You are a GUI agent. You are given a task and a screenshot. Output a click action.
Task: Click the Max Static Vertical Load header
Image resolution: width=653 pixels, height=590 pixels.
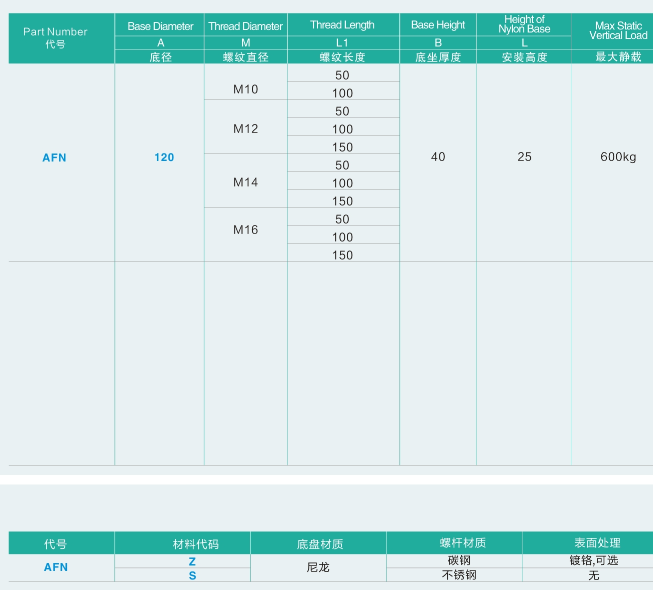(618, 30)
